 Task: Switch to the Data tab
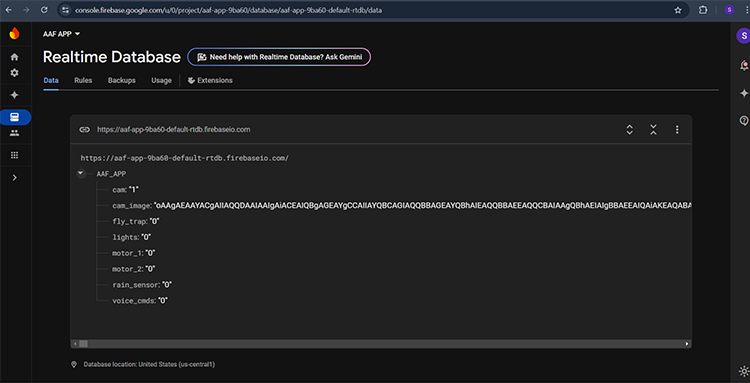click(x=51, y=80)
